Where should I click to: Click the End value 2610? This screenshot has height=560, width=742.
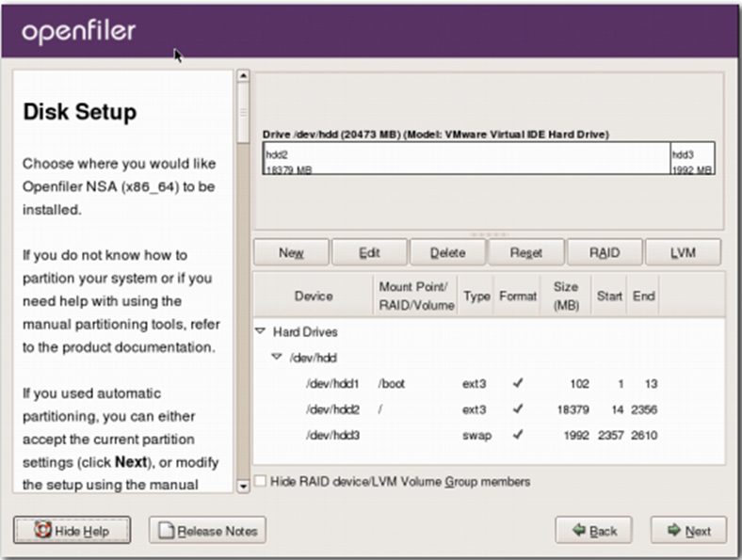(644, 435)
